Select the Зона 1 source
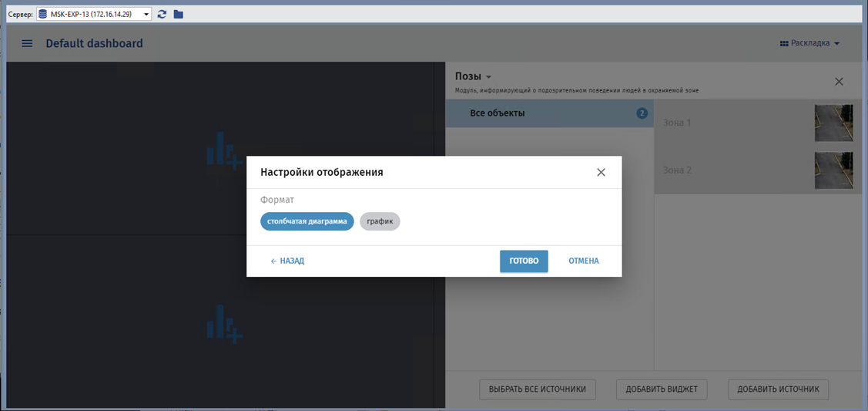868x411 pixels. click(732, 123)
